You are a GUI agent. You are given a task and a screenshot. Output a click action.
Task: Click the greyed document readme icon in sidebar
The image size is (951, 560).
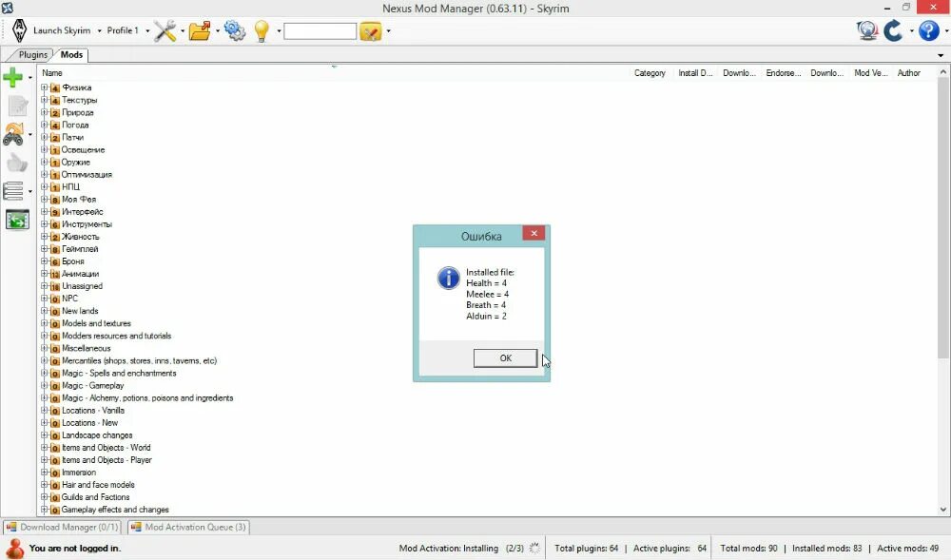pyautogui.click(x=17, y=106)
